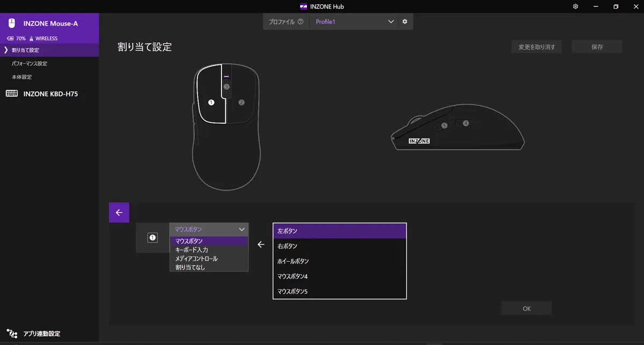Close the INZONE Hub window
Viewport: 644px width, 345px height.
[635, 6]
